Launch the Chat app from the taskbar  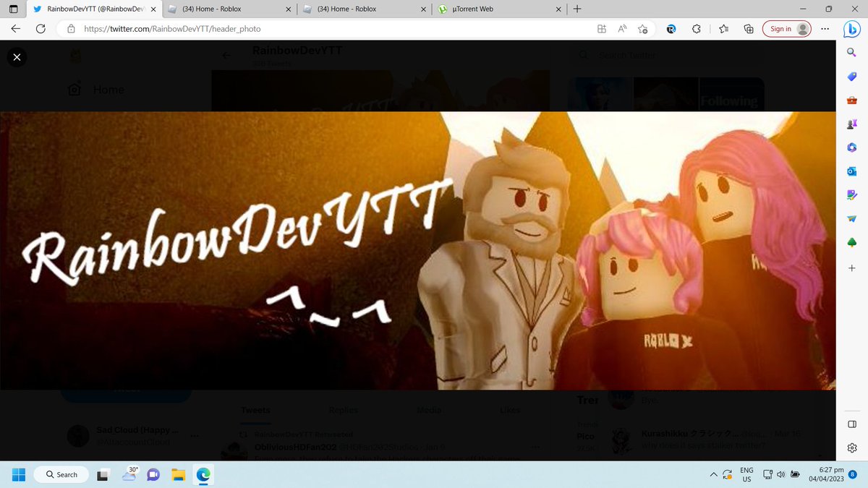coord(153,474)
